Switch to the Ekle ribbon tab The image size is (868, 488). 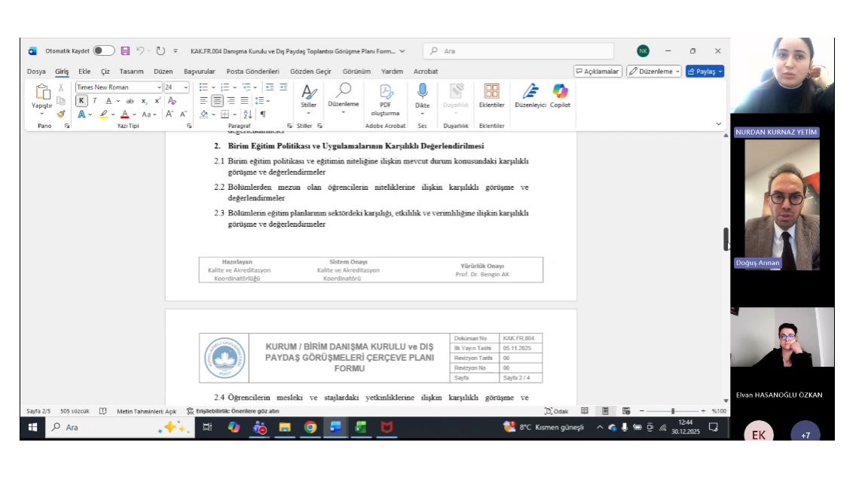(x=84, y=72)
